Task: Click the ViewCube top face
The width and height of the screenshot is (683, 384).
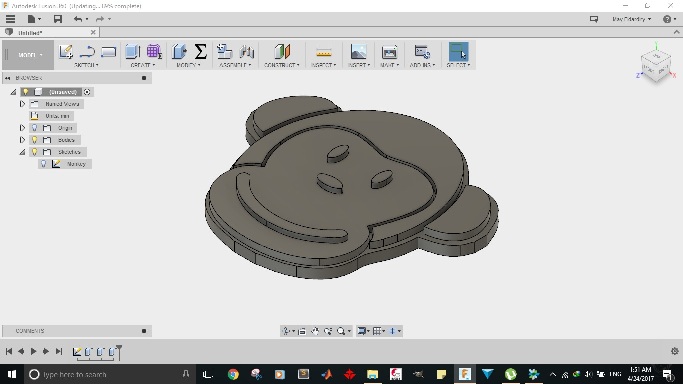Action: point(656,57)
